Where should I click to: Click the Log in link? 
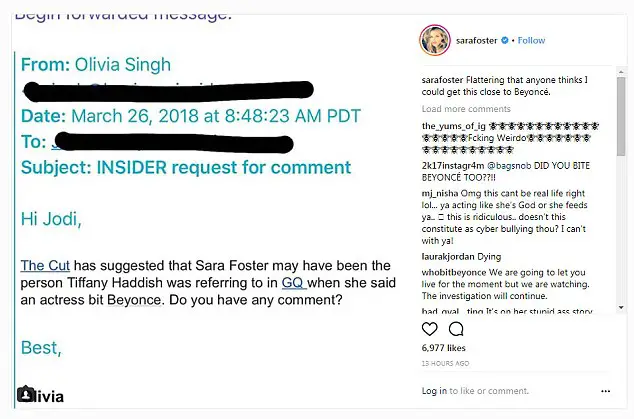click(434, 391)
